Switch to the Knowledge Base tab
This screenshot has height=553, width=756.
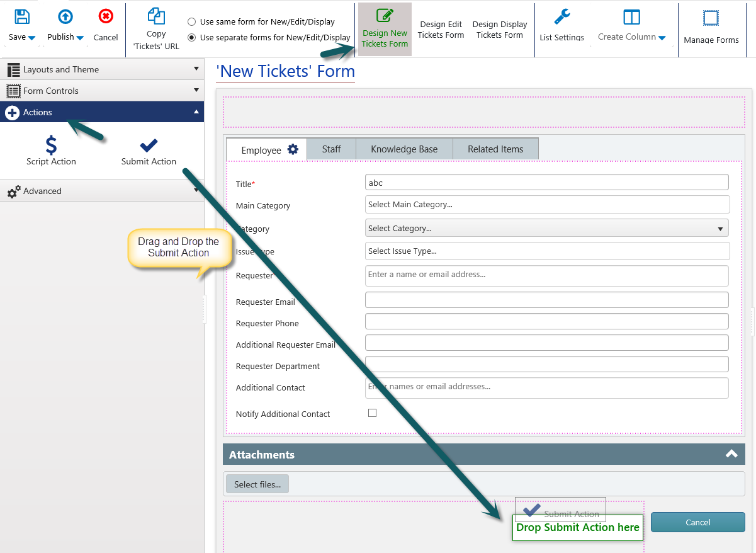[403, 149]
